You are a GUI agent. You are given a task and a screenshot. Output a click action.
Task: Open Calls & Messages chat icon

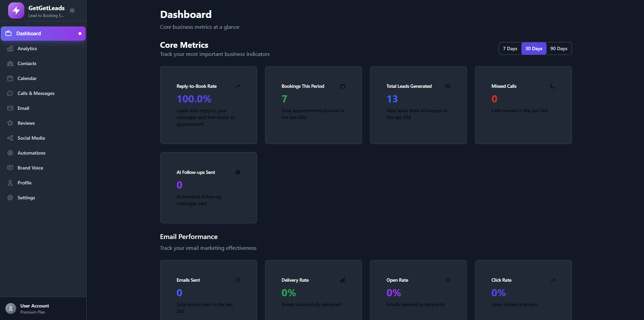(10, 93)
